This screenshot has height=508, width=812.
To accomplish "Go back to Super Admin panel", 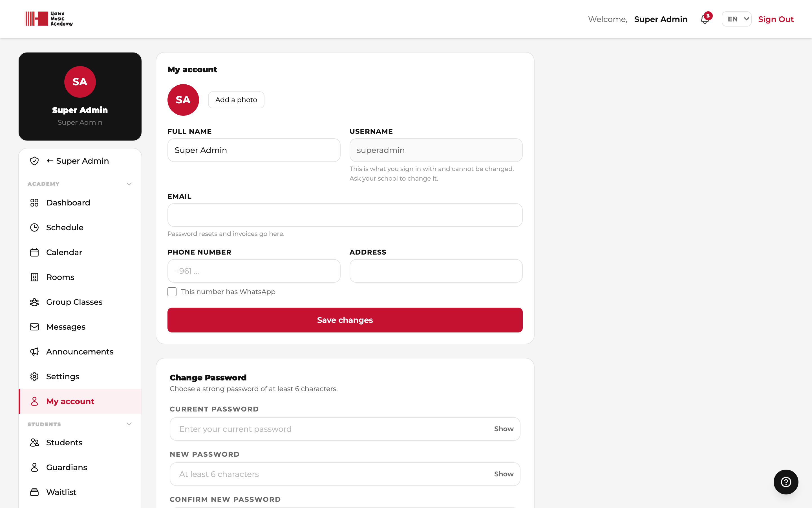I will click(x=80, y=161).
